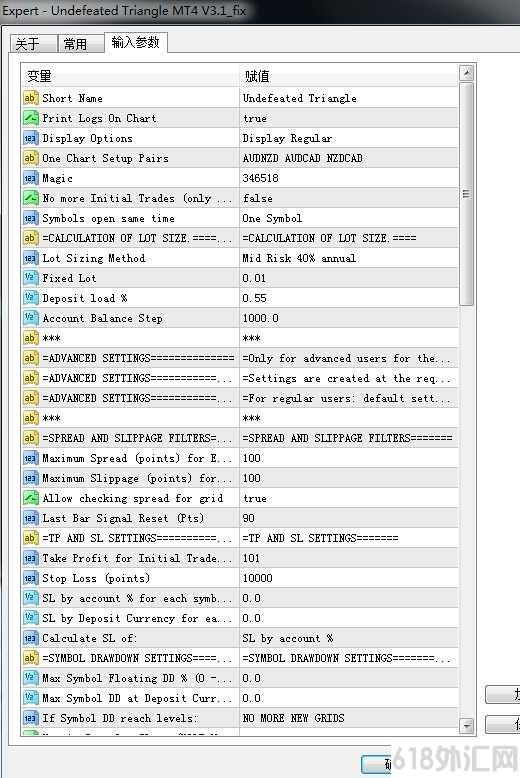Open the Display Options value dropdown
520x778 pixels.
pos(349,138)
